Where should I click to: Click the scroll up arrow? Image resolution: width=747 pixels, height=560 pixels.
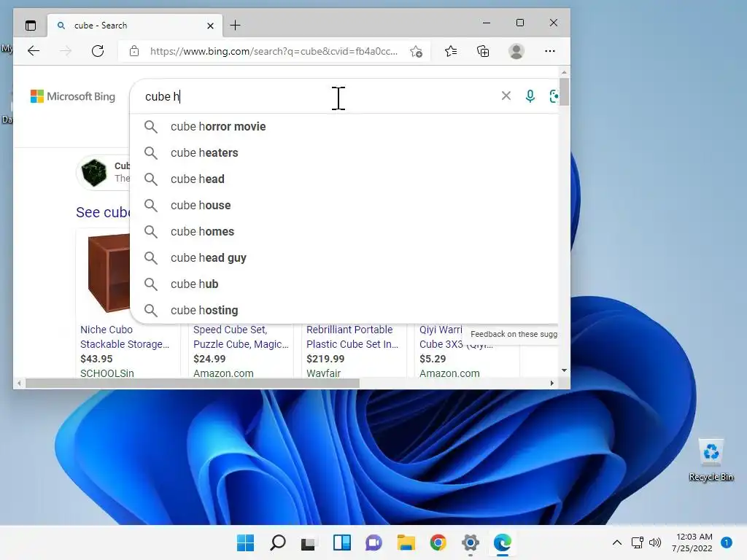[x=564, y=72]
